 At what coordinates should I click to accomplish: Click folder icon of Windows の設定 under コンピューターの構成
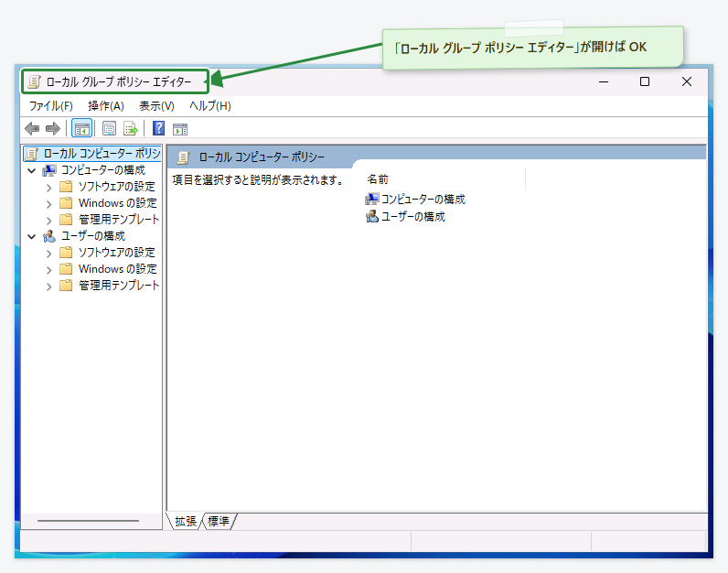coord(66,203)
